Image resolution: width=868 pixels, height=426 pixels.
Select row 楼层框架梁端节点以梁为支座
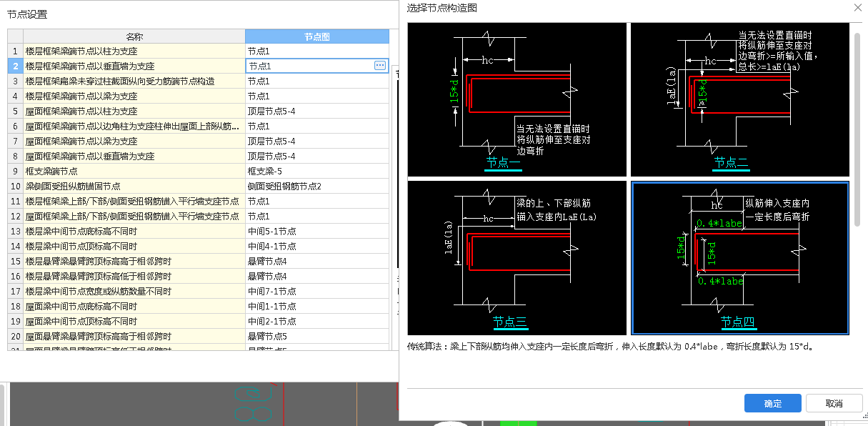click(134, 96)
